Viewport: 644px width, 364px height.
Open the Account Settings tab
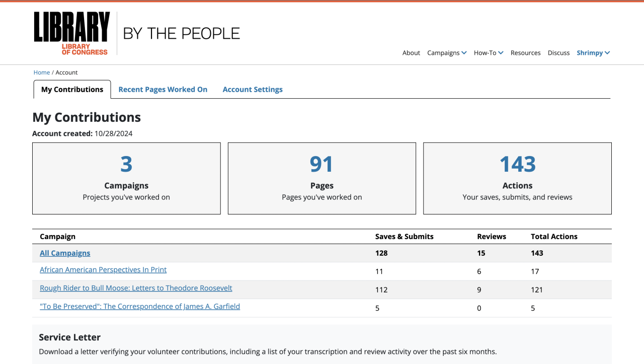pos(253,90)
